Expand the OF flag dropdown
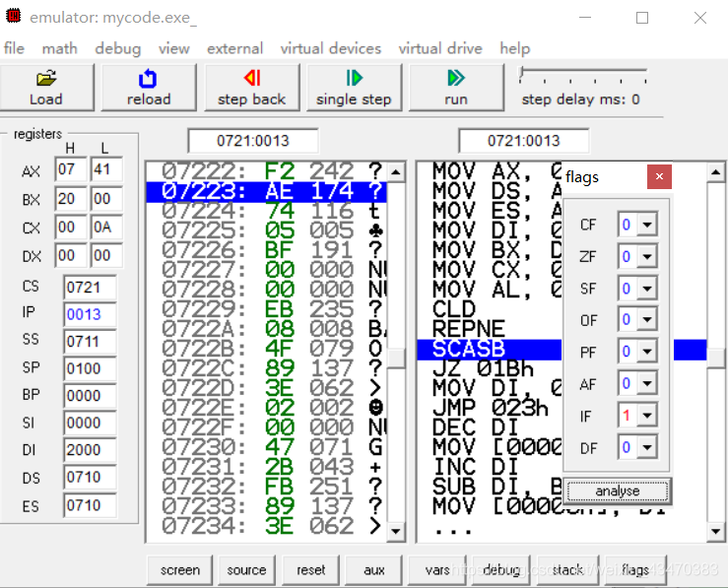The width and height of the screenshot is (728, 588). [647, 319]
